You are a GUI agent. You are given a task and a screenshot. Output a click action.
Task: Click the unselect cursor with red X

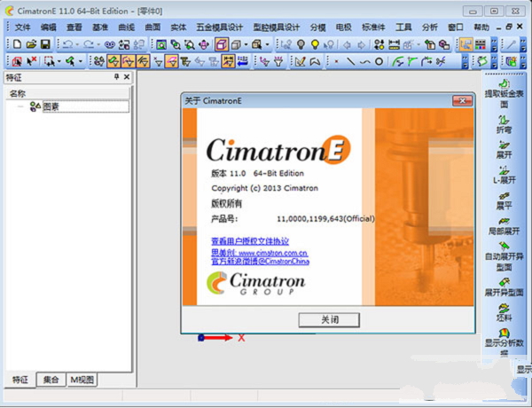point(32,61)
